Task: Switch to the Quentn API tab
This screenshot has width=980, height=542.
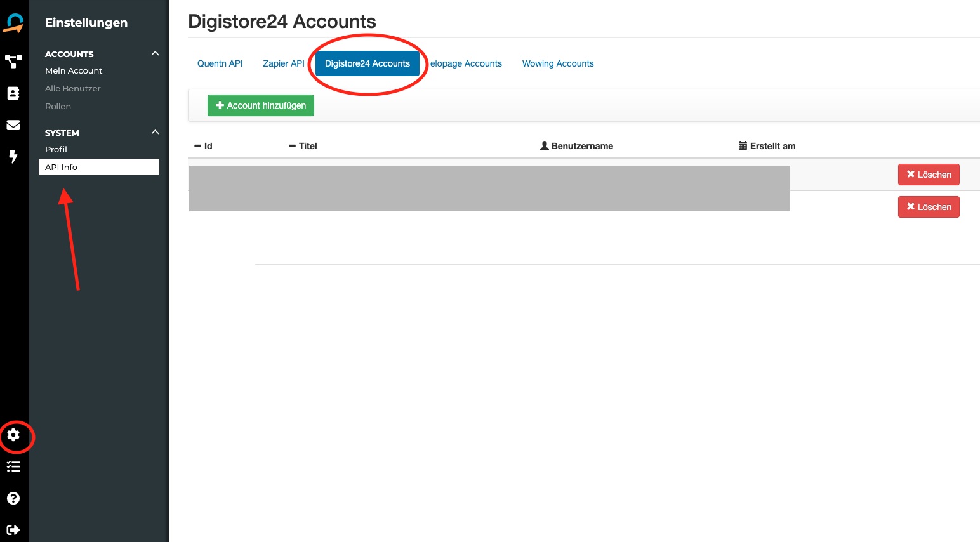Action: tap(220, 63)
